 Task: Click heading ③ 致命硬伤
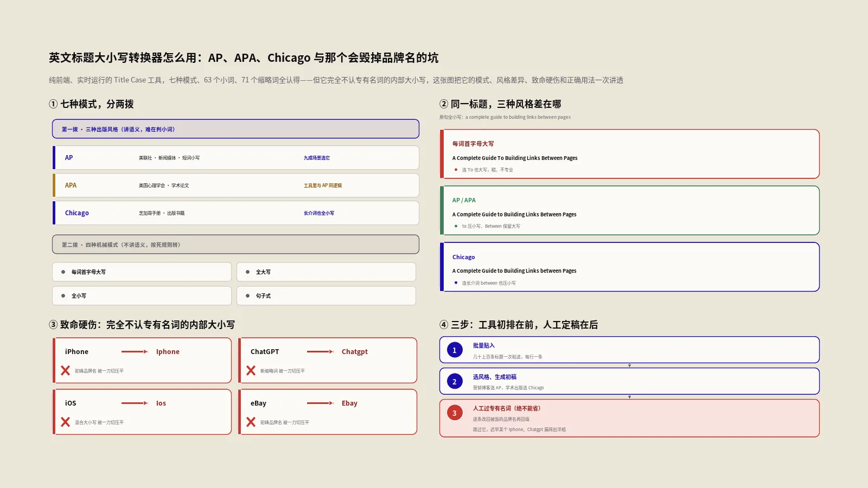[x=142, y=325]
